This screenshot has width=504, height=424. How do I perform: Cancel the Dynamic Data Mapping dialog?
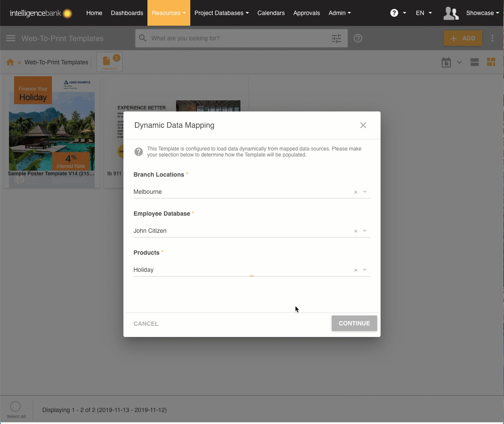(146, 324)
